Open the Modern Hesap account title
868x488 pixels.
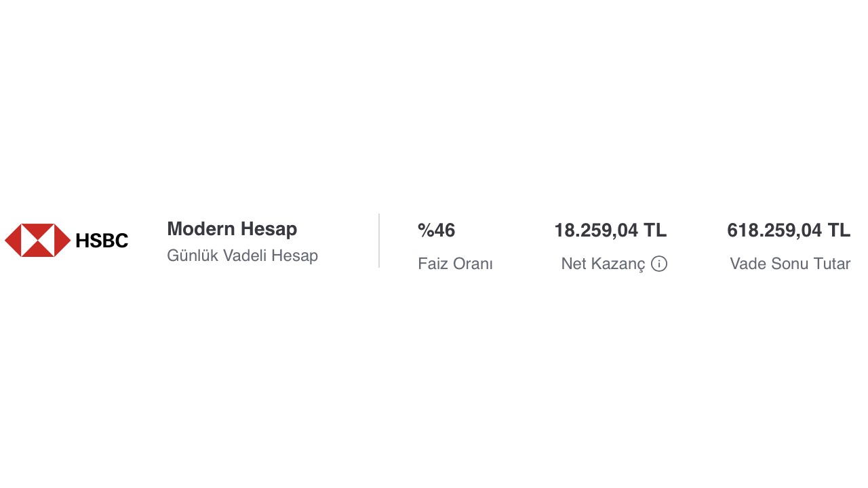click(x=232, y=229)
